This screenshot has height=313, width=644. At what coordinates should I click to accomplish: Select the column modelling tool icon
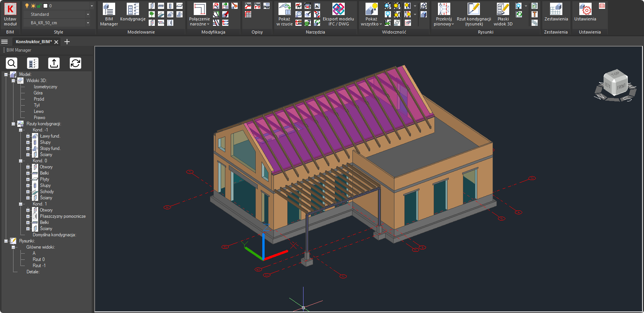[x=170, y=6]
